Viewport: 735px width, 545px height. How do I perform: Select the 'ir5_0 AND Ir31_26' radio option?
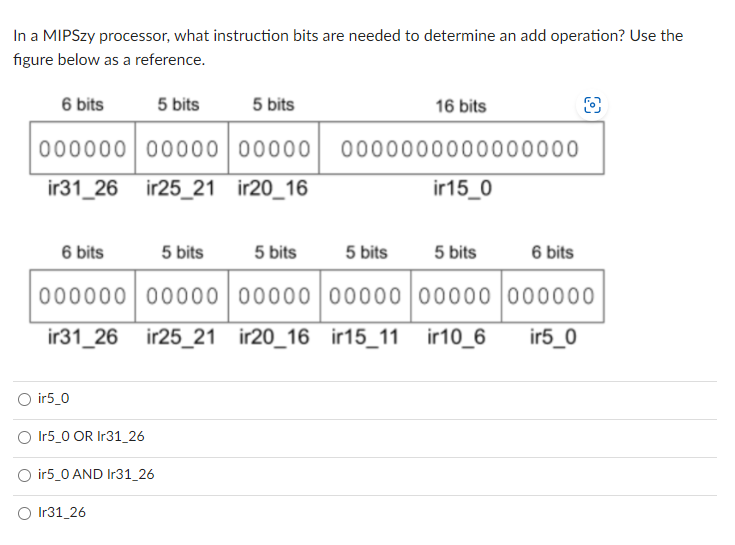tap(24, 475)
